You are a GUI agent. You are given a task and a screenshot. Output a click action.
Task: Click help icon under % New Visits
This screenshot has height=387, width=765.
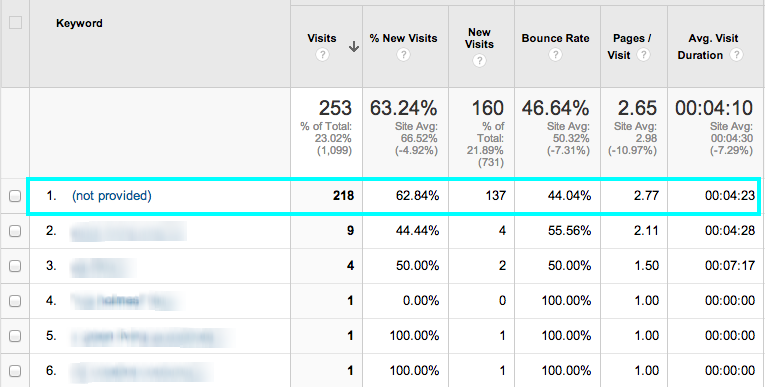(x=403, y=55)
